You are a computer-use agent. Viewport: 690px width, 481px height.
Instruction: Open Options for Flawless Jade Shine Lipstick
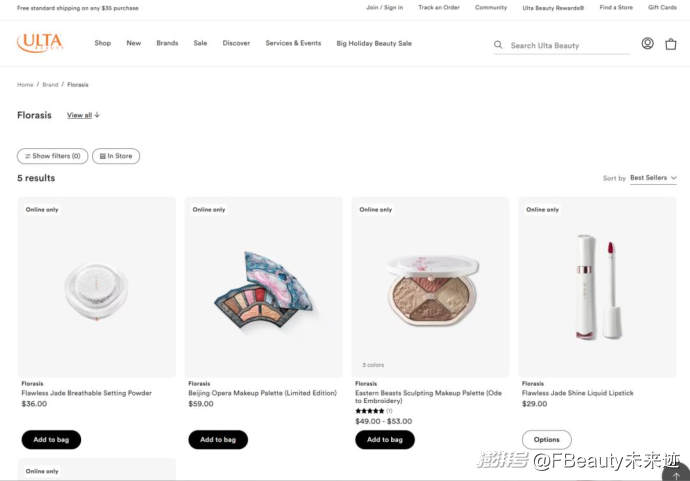click(x=546, y=440)
